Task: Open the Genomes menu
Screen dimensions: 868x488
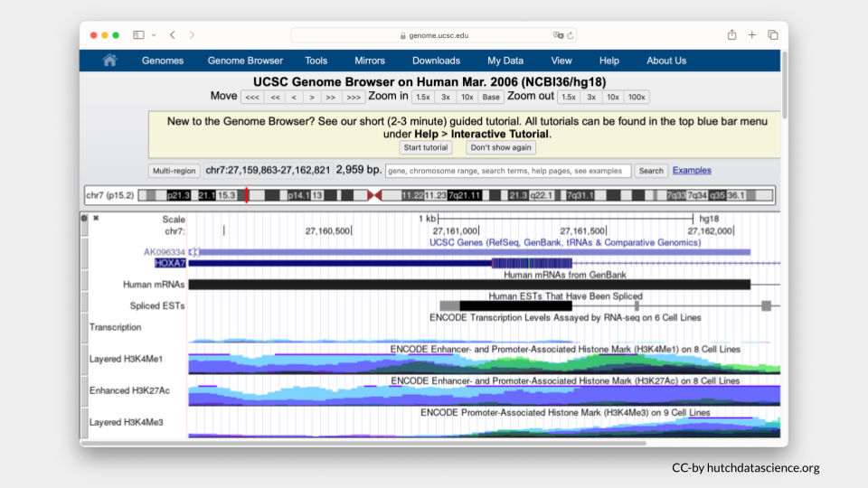Action: pos(163,61)
